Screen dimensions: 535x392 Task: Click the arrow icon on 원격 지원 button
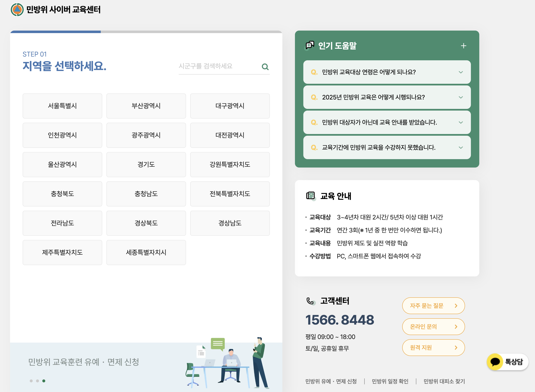[x=456, y=348]
